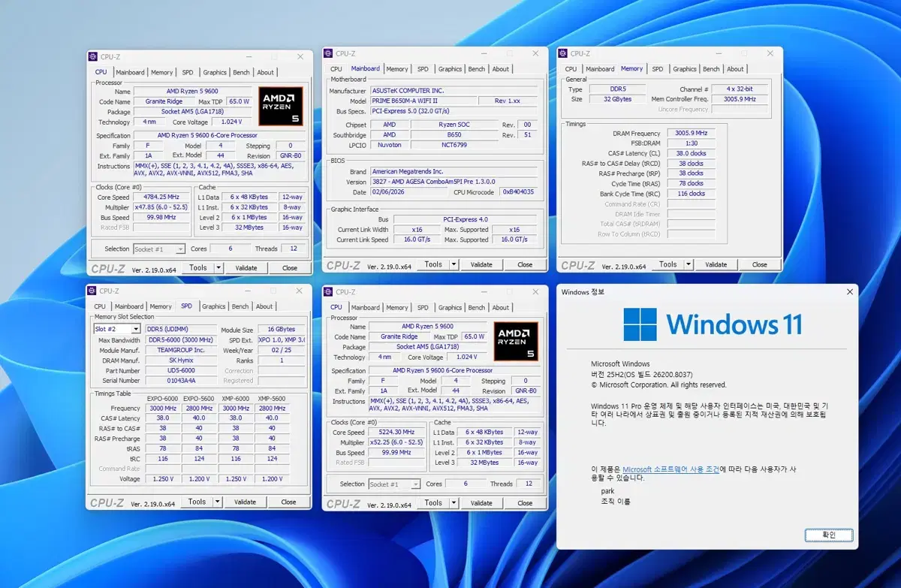Screen dimensions: 901x588
Task: Click the CPU-Z icon in the Mainboard window title bar
Action: point(328,53)
